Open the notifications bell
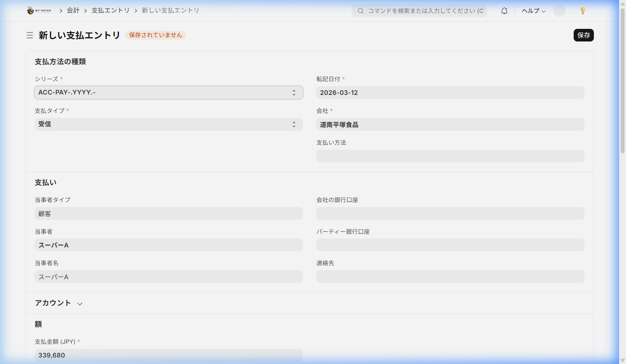 tap(504, 11)
